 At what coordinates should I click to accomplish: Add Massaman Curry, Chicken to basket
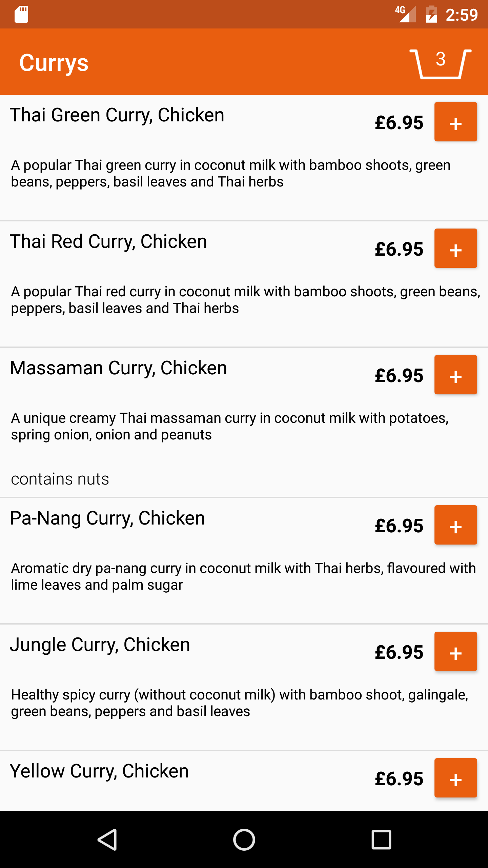[x=455, y=375]
